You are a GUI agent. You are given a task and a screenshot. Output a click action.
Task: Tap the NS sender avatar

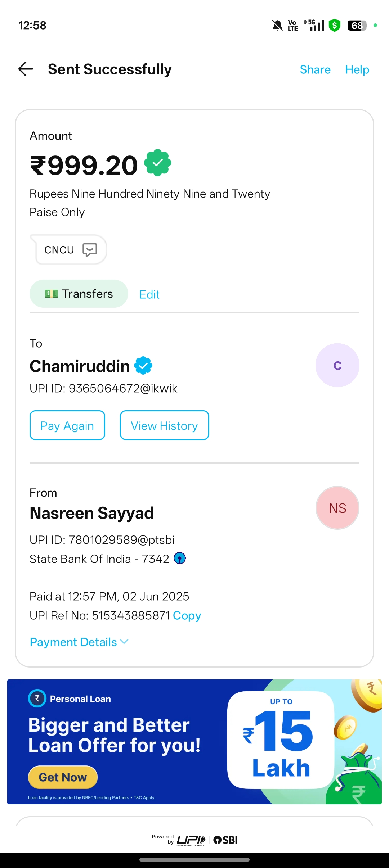(337, 508)
